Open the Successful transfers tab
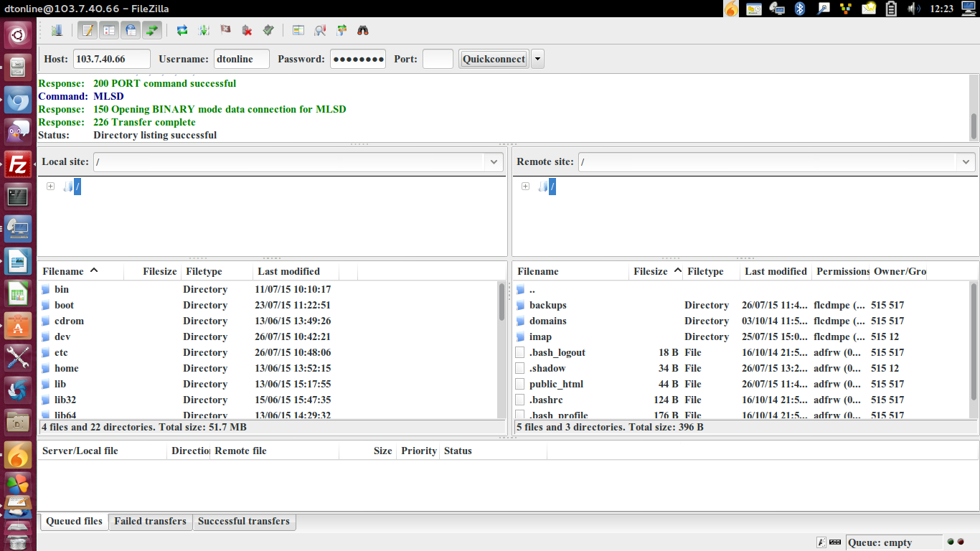Image resolution: width=980 pixels, height=551 pixels. (x=244, y=522)
